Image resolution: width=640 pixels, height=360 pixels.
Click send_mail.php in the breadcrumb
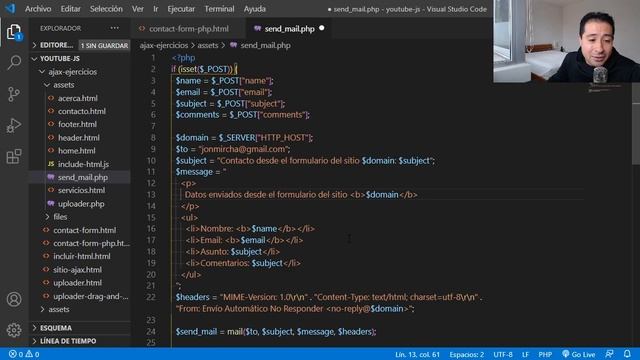click(x=265, y=45)
